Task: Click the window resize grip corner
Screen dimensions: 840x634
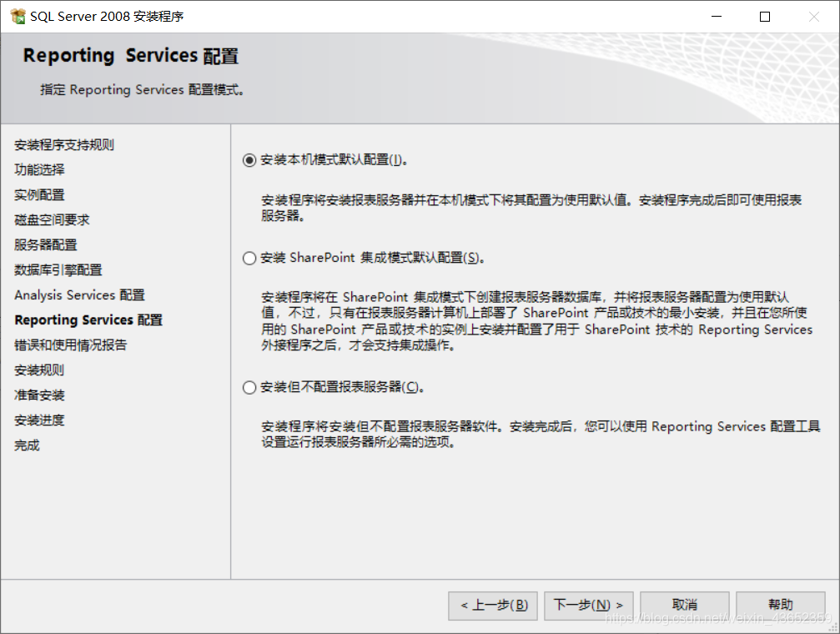Action: (833, 627)
